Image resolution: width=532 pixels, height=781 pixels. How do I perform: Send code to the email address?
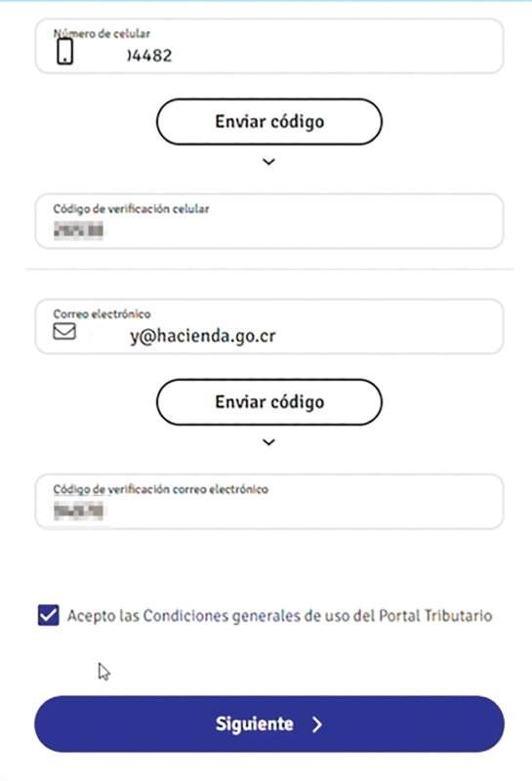coord(269,402)
